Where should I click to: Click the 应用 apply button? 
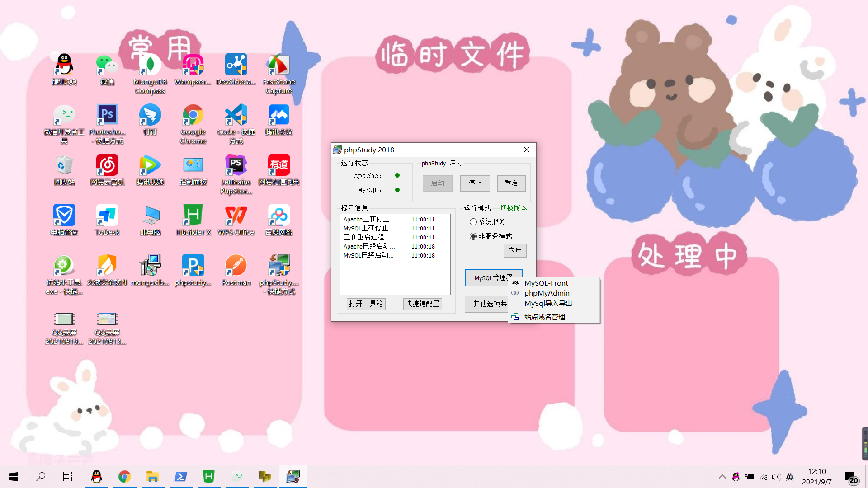[515, 251]
